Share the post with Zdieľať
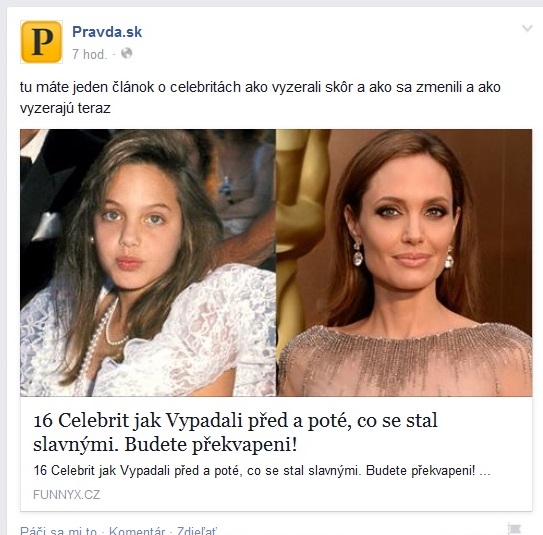The width and height of the screenshot is (543, 535). pos(197,530)
